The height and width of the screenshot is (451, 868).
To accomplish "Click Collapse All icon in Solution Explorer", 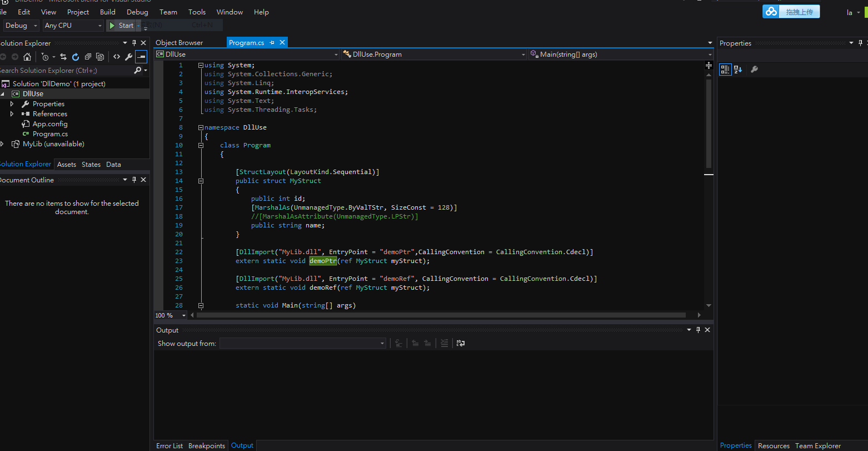I will coord(88,57).
